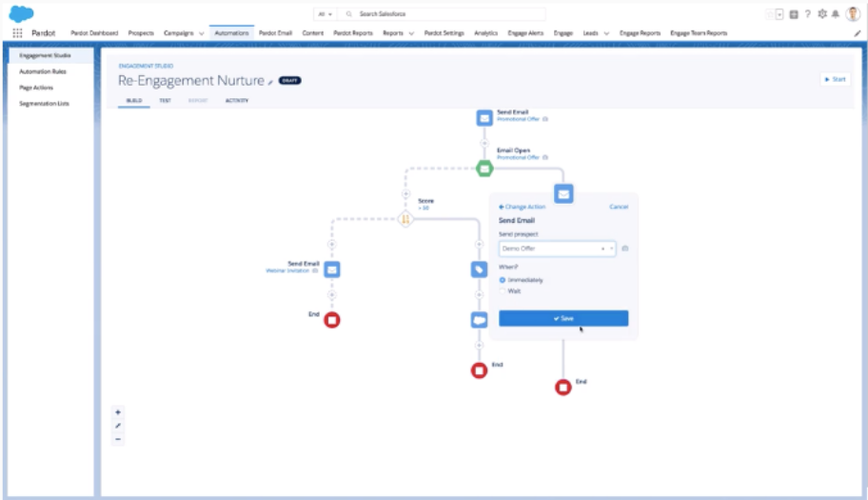Expand the Leads nav dropdown arrow
This screenshot has width=868, height=500.
click(x=606, y=33)
